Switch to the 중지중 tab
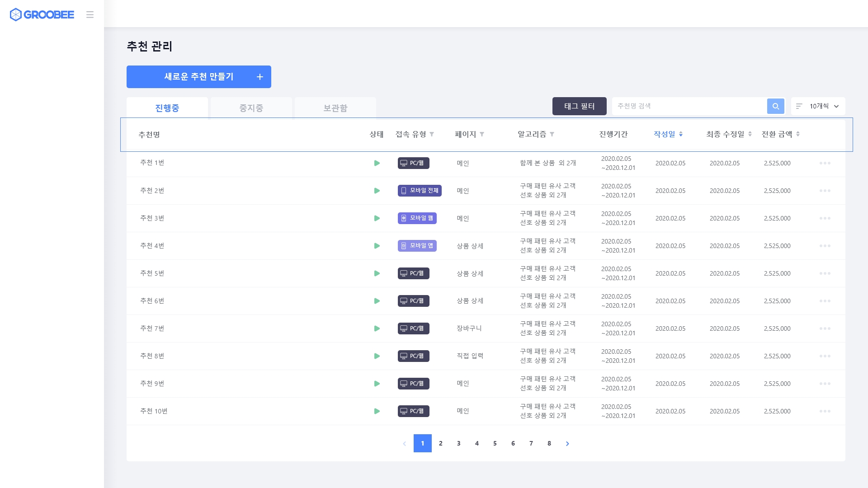The height and width of the screenshot is (488, 868). (251, 108)
